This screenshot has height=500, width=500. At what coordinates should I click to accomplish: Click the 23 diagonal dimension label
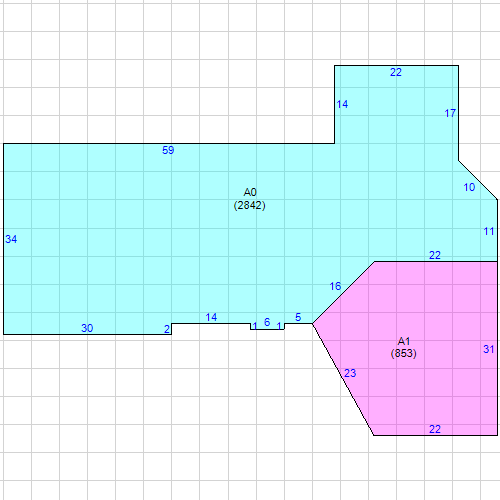pos(350,373)
